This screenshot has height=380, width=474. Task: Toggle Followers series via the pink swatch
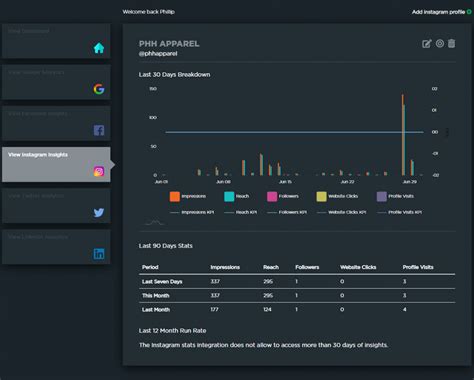272,196
